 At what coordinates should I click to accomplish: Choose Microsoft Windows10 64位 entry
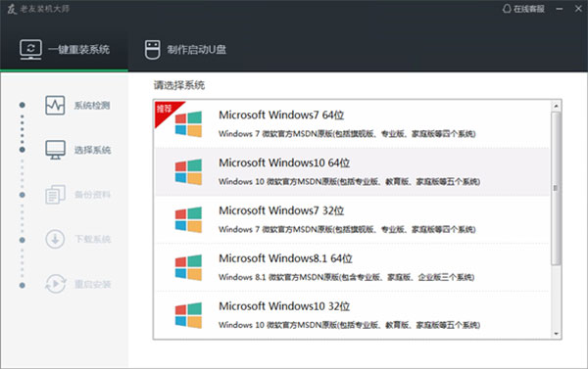click(x=352, y=171)
